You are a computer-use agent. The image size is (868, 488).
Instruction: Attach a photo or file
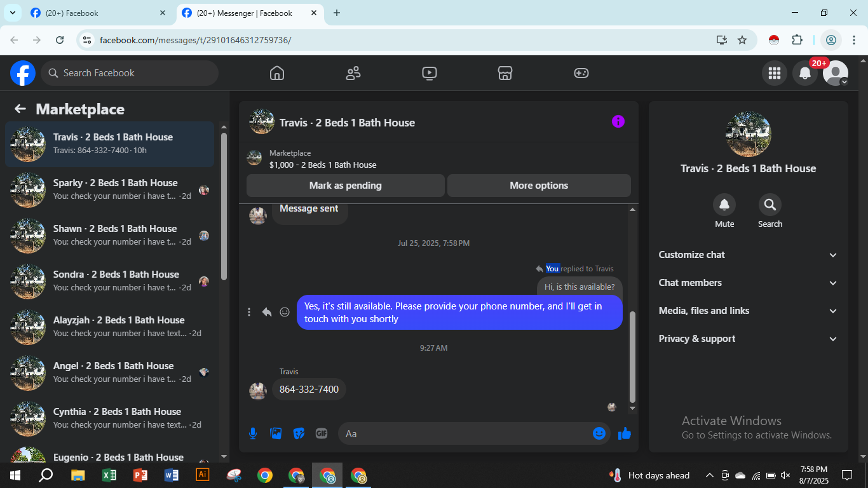pos(276,433)
